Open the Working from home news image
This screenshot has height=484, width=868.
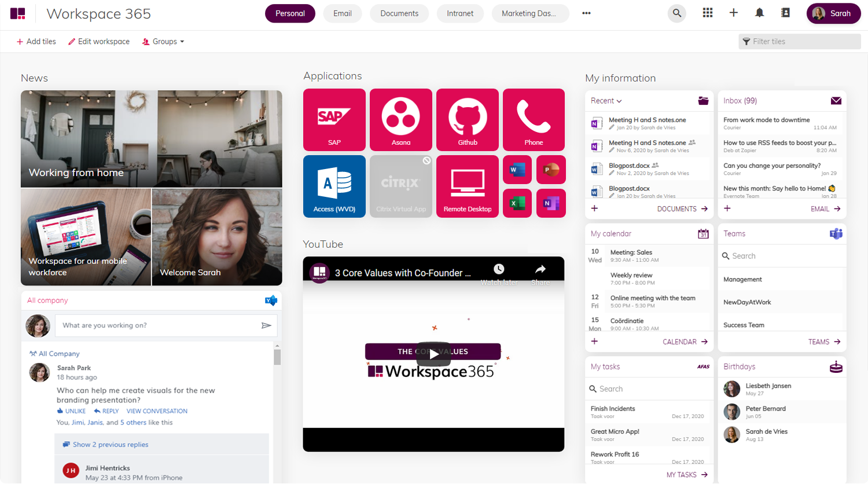click(x=152, y=139)
